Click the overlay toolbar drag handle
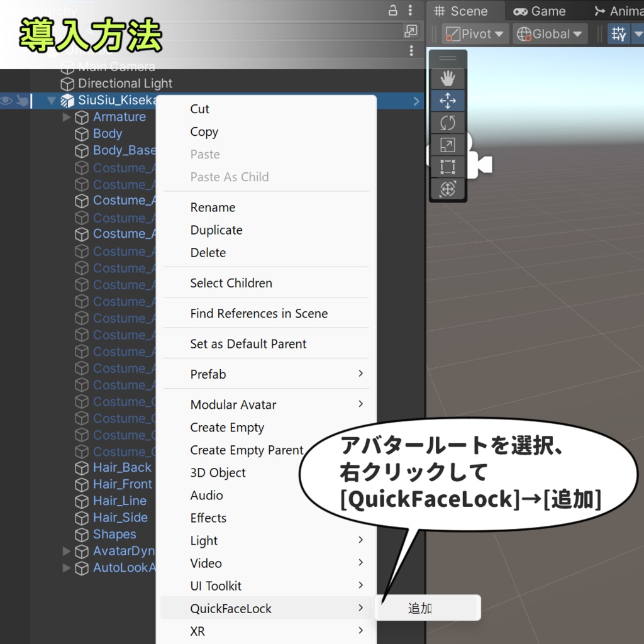 click(447, 58)
